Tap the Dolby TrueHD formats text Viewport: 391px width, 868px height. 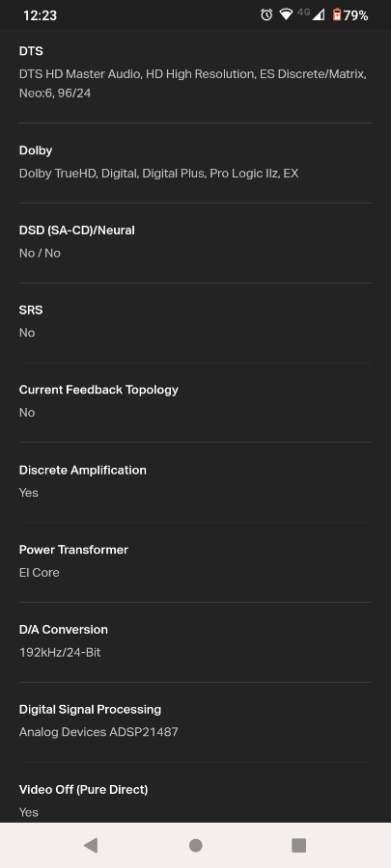tap(159, 174)
